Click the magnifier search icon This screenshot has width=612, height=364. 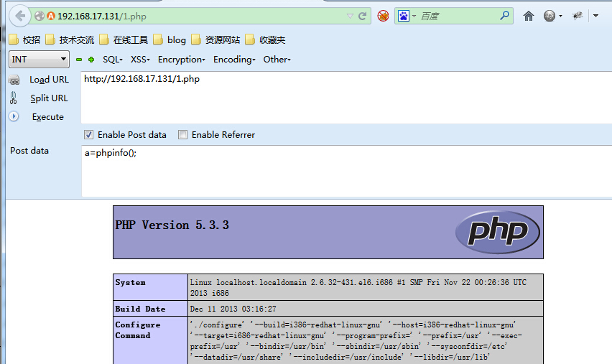pos(505,16)
